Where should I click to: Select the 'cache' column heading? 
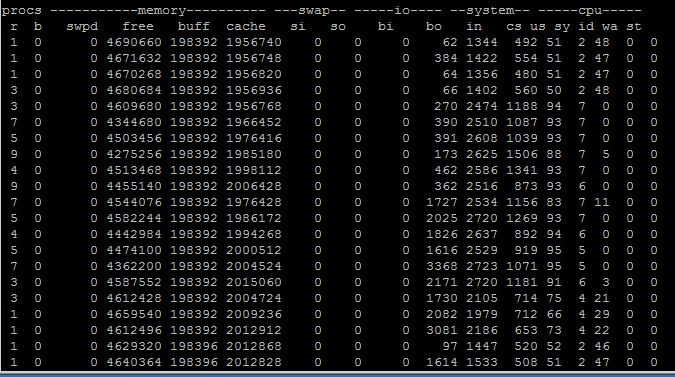click(x=246, y=26)
